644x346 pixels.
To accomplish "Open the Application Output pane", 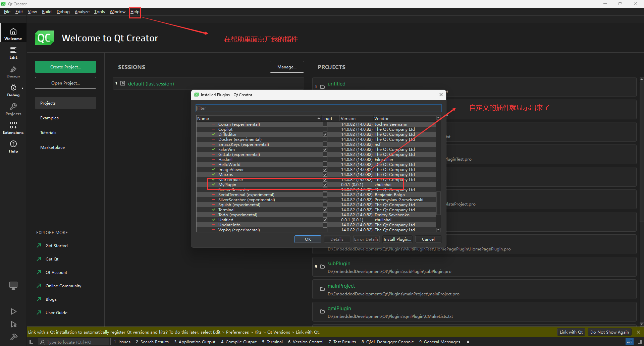I will [195, 342].
